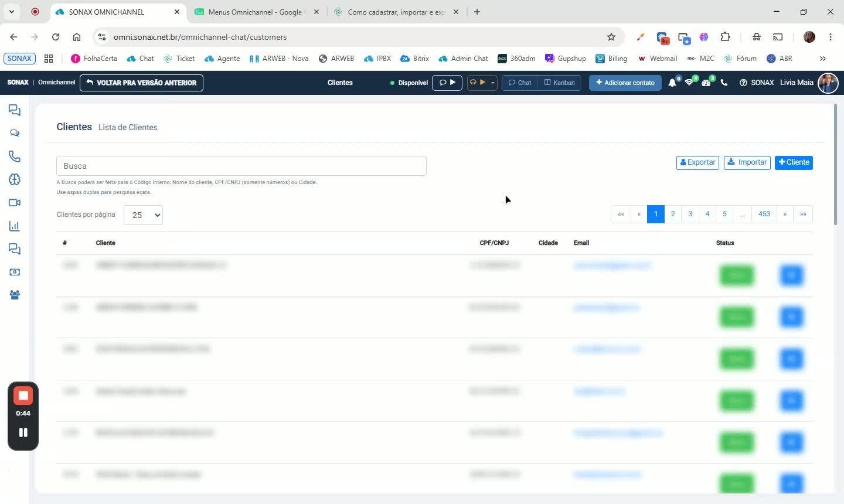
Task: Click the dashboard gauge icon in header
Action: click(x=706, y=83)
